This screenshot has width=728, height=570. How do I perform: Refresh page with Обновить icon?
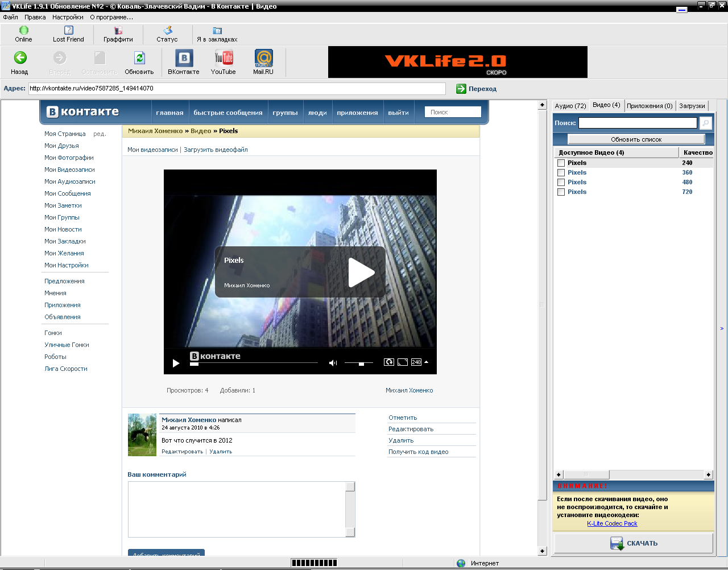tap(139, 57)
